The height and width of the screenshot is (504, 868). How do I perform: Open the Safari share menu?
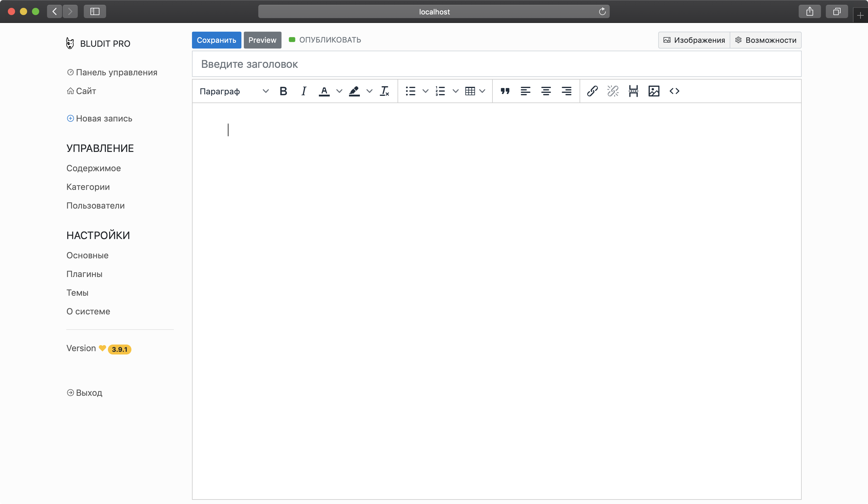point(810,11)
